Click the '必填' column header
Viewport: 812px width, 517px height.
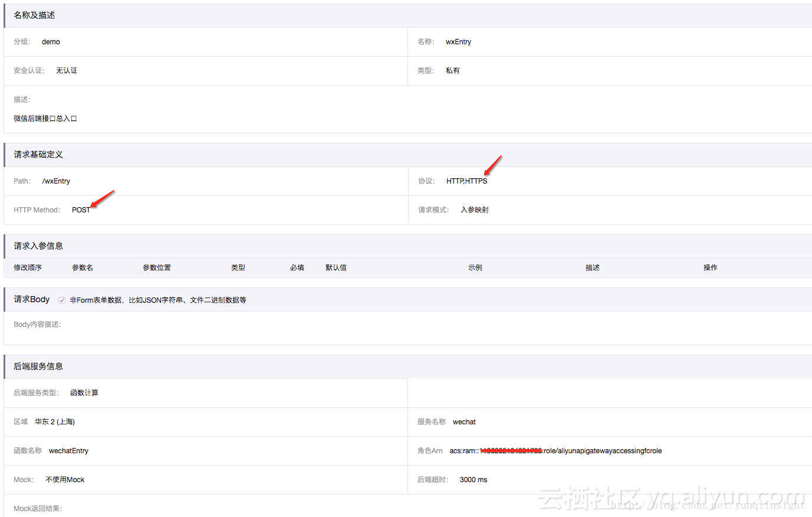coord(297,268)
